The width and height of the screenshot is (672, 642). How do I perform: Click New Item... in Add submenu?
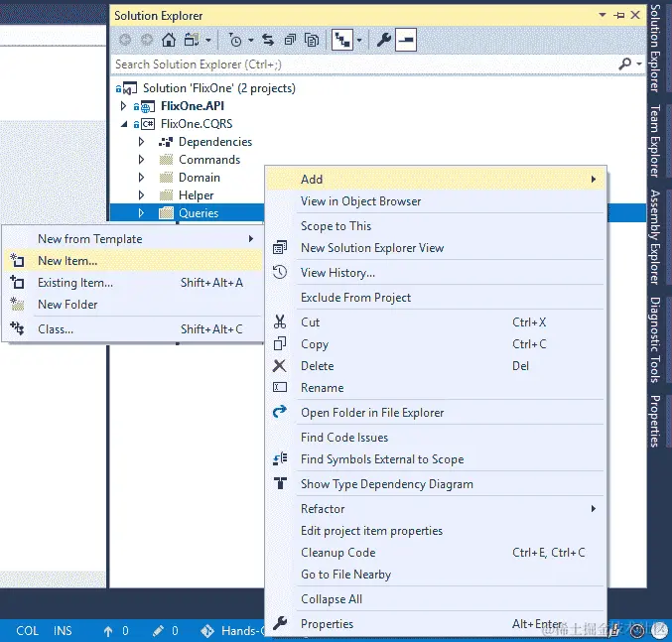click(x=133, y=261)
